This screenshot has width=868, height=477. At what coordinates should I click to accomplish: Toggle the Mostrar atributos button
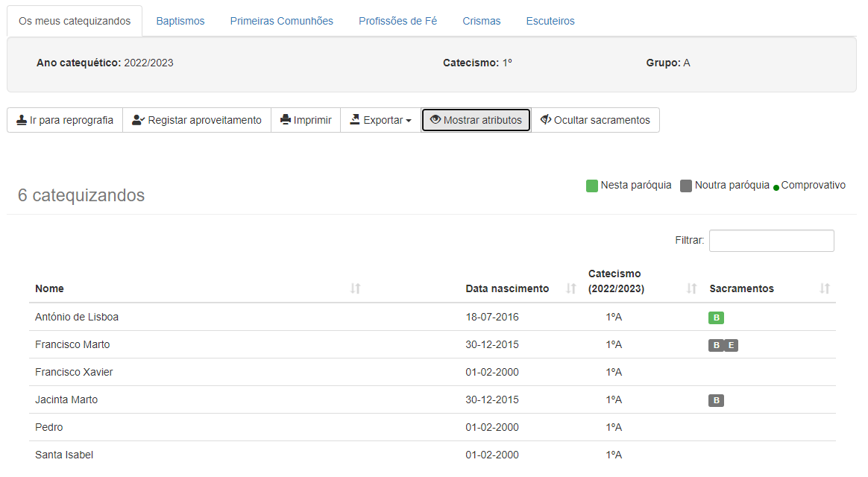pos(476,119)
